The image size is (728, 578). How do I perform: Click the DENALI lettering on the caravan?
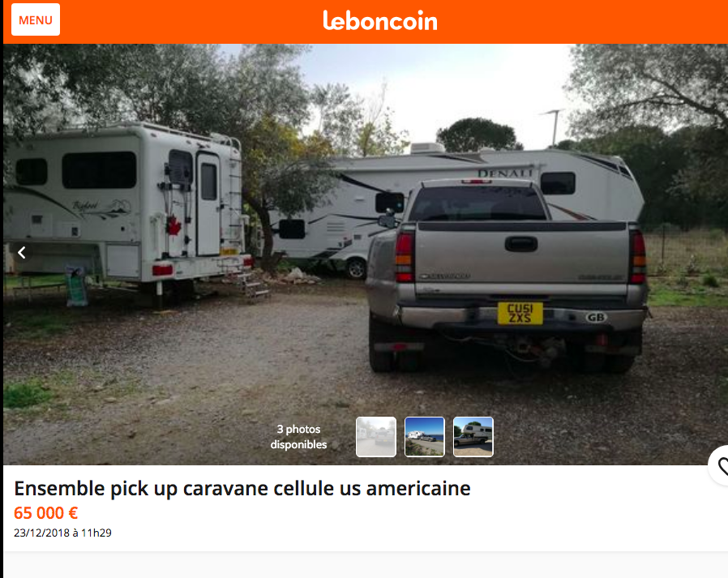click(x=505, y=173)
